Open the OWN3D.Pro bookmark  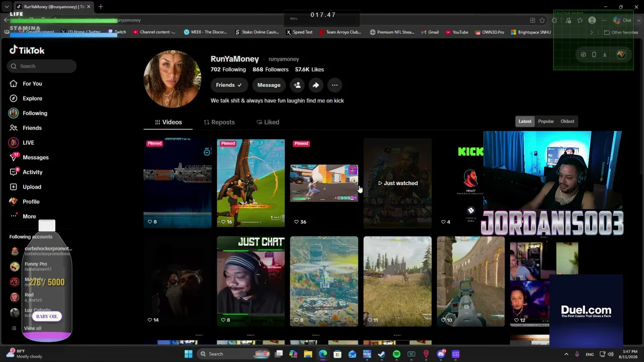coord(489,32)
